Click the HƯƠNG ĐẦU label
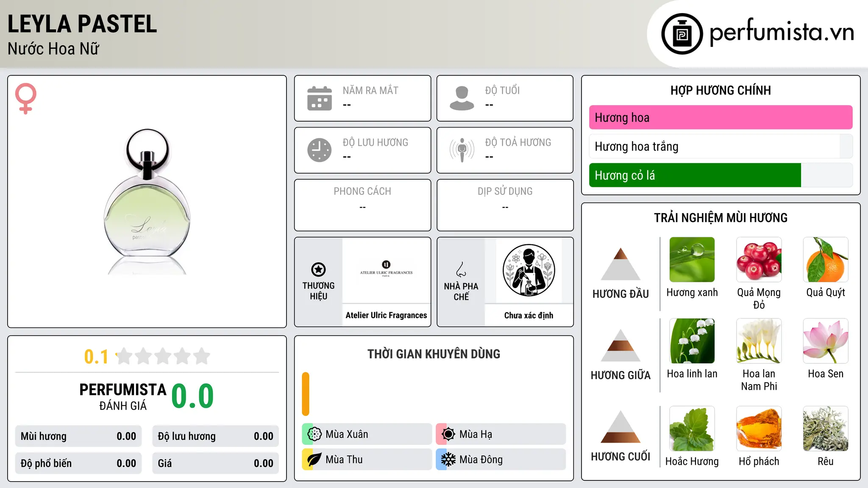Screen dimensions: 868x488 pos(620,294)
